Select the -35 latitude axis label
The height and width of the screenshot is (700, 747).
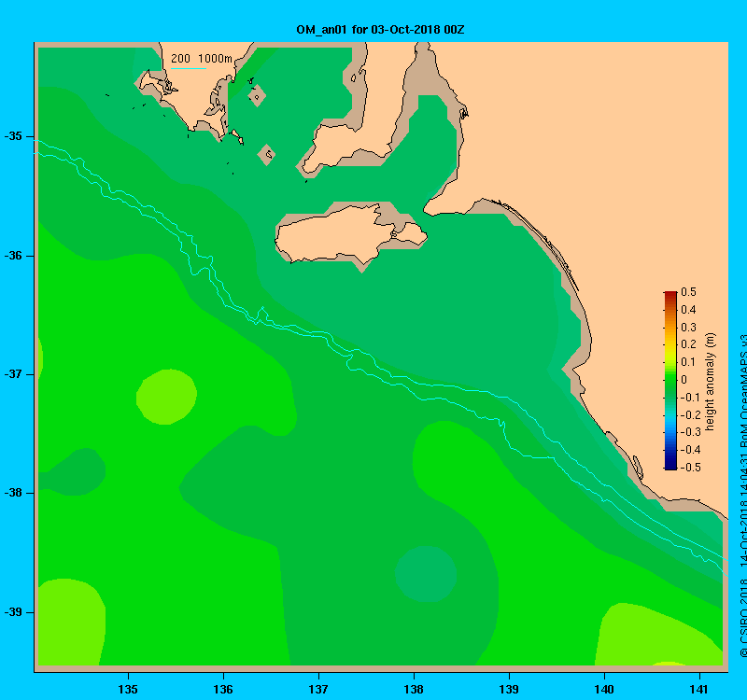tap(13, 136)
